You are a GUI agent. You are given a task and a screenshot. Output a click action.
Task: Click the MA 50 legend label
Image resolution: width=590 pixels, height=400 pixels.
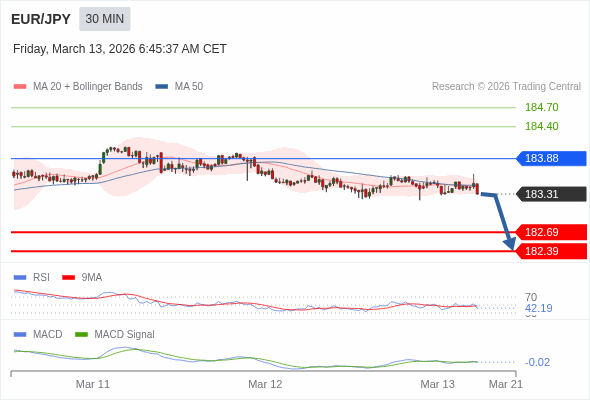tap(189, 87)
